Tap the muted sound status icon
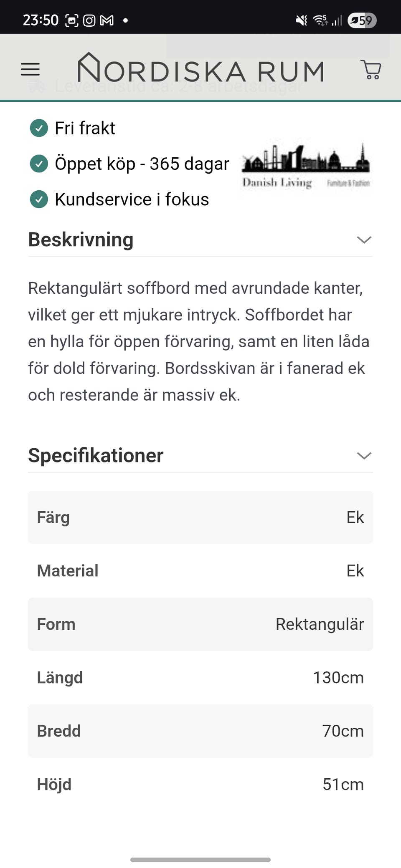 click(301, 20)
